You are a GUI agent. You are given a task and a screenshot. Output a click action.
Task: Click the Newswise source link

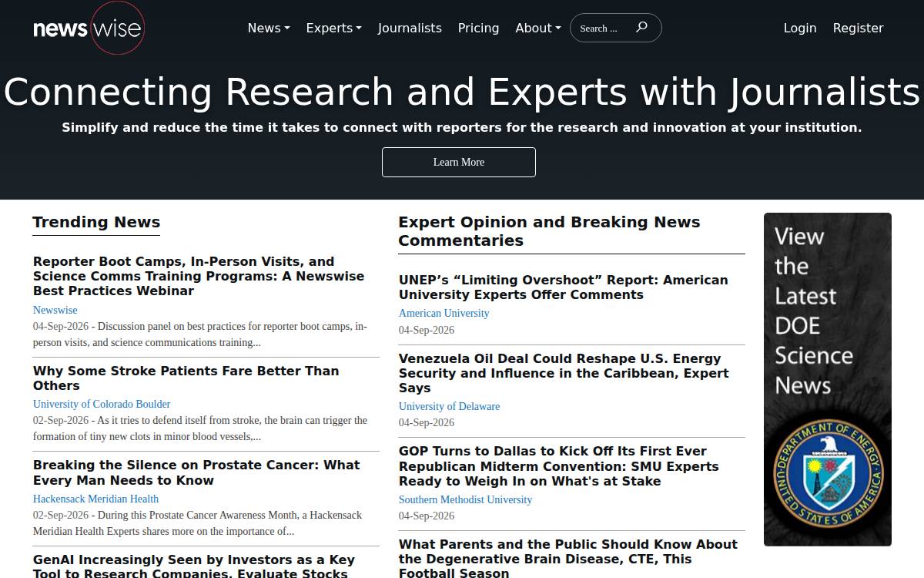[x=55, y=310]
